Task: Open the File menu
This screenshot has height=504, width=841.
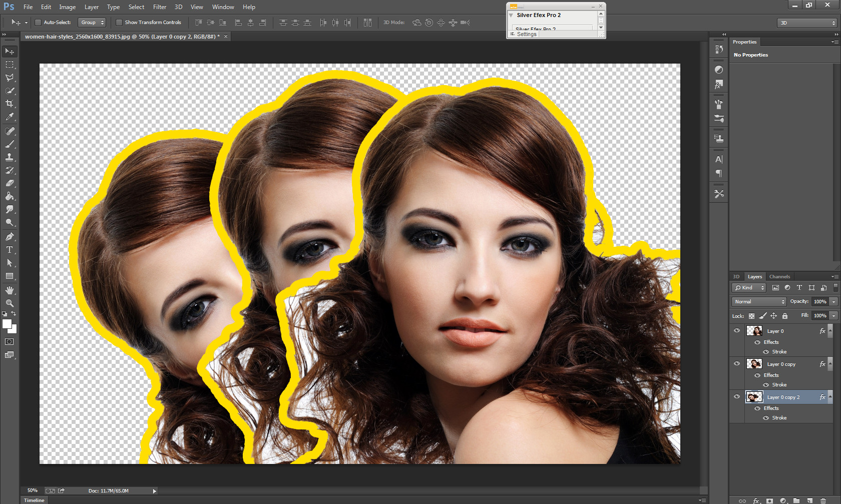Action: coord(28,7)
